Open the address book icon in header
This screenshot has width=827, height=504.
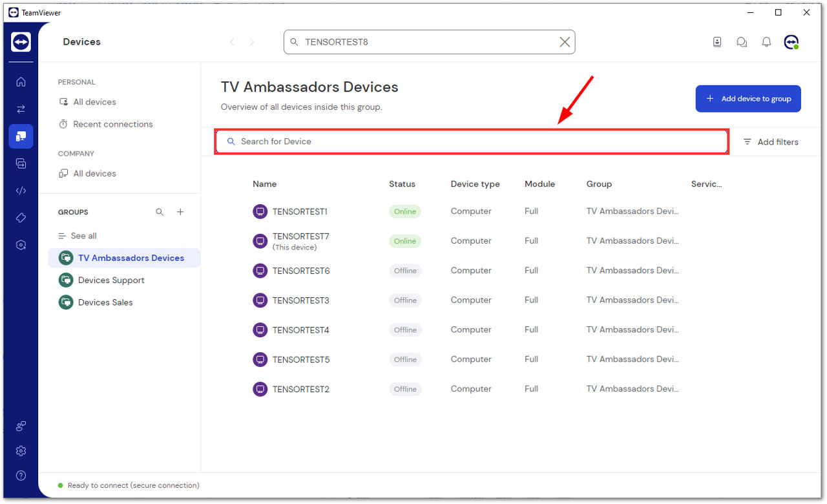tap(717, 42)
